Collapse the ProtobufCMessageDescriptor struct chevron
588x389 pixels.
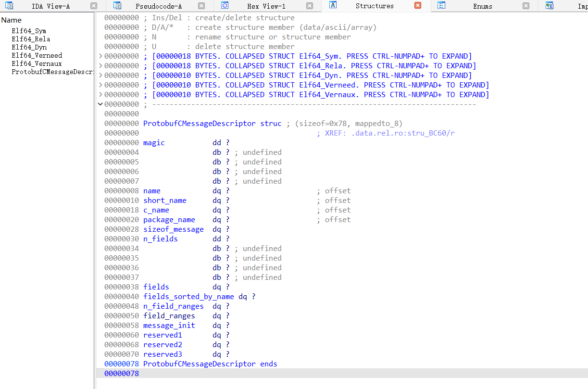tap(100, 104)
